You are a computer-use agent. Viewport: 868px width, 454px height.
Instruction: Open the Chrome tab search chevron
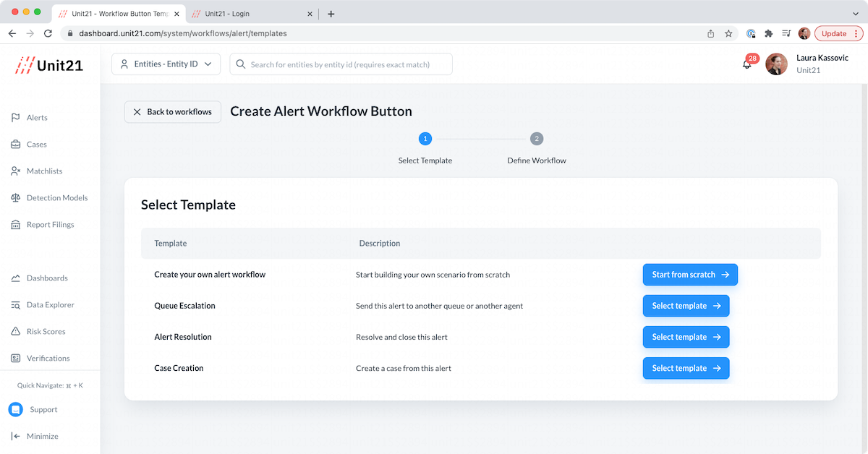coord(856,14)
